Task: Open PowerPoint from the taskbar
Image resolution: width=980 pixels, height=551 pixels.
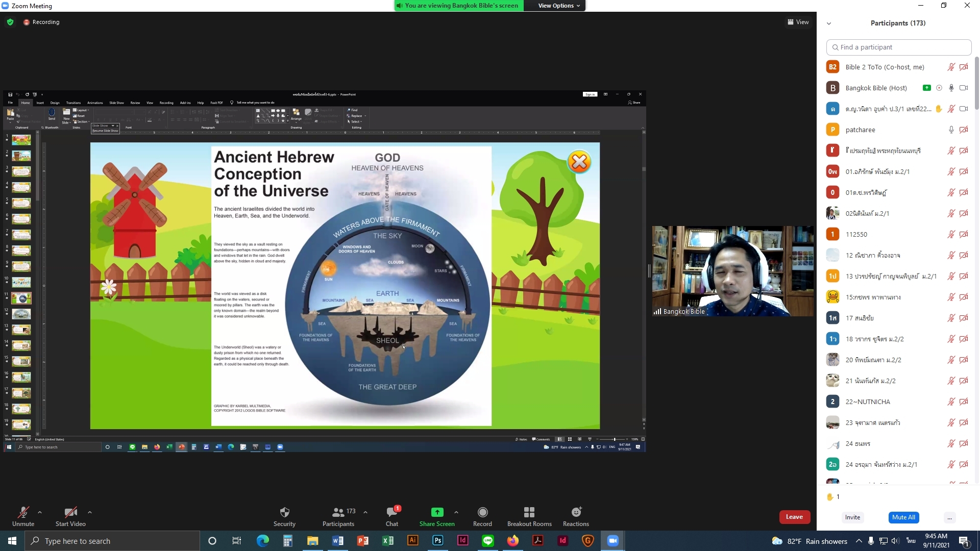Action: point(363,541)
